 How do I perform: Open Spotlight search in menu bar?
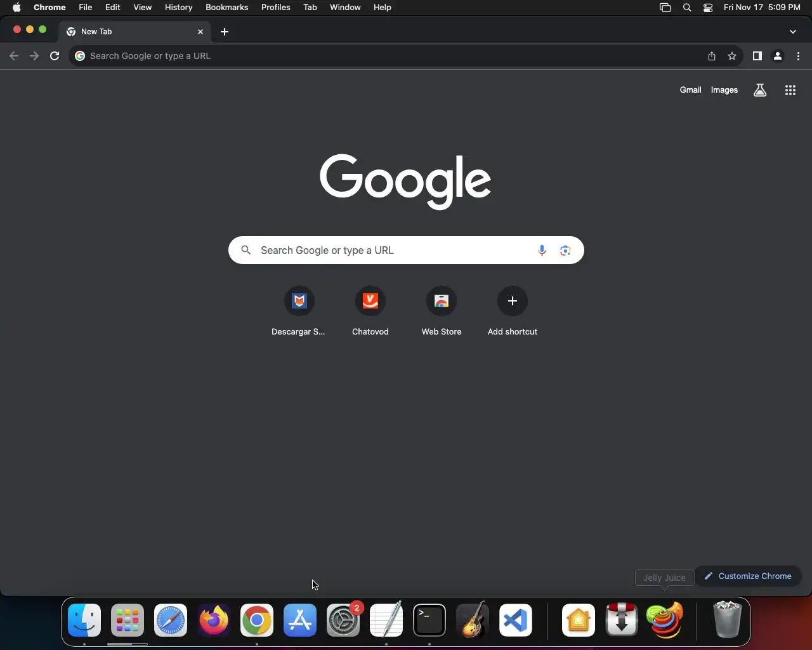[x=687, y=8]
